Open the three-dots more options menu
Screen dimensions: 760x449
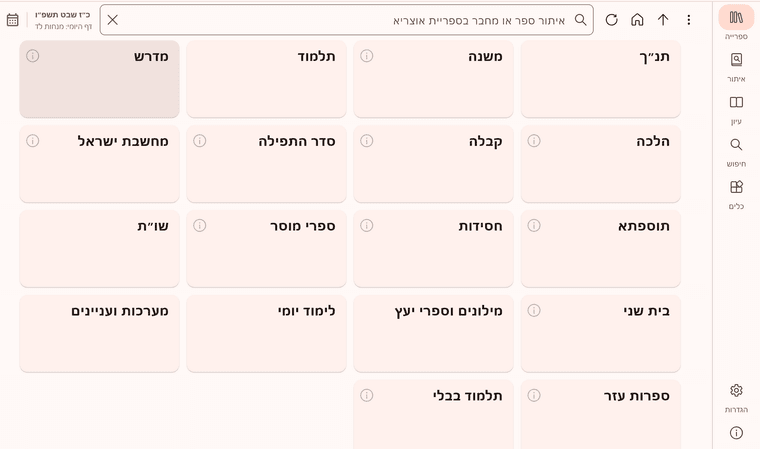coord(688,20)
